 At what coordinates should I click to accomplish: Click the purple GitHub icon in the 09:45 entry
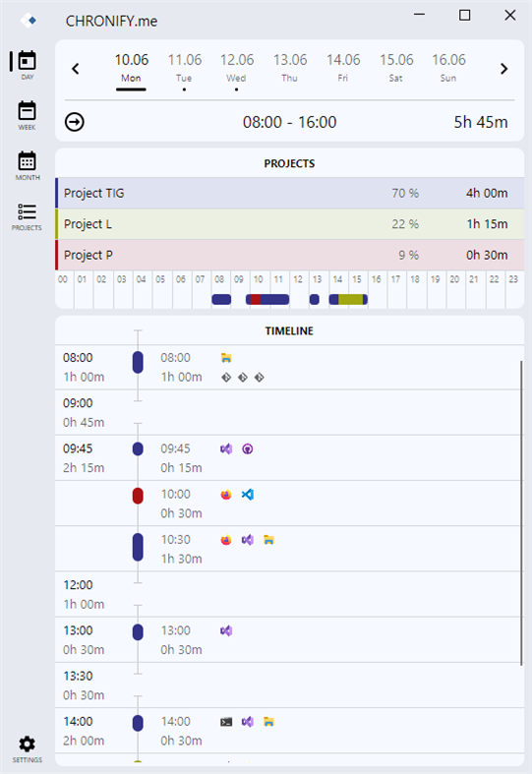(x=248, y=448)
